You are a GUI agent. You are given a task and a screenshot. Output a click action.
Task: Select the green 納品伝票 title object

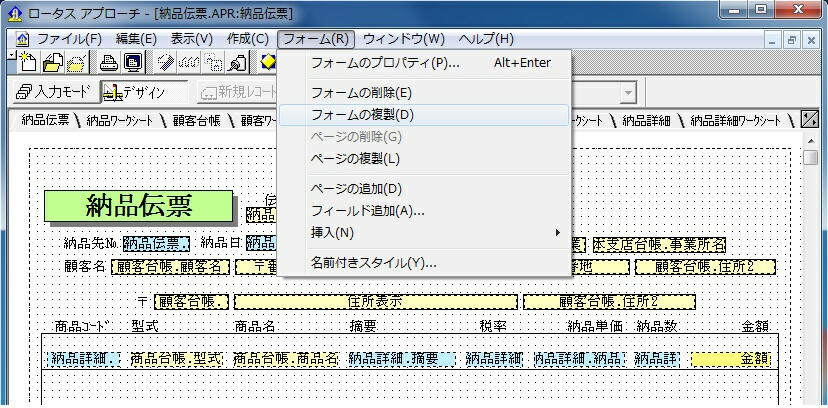coord(138,206)
